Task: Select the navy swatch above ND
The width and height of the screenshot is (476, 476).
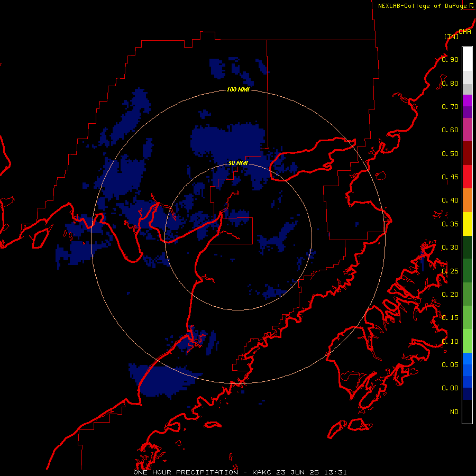Action: pyautogui.click(x=467, y=393)
